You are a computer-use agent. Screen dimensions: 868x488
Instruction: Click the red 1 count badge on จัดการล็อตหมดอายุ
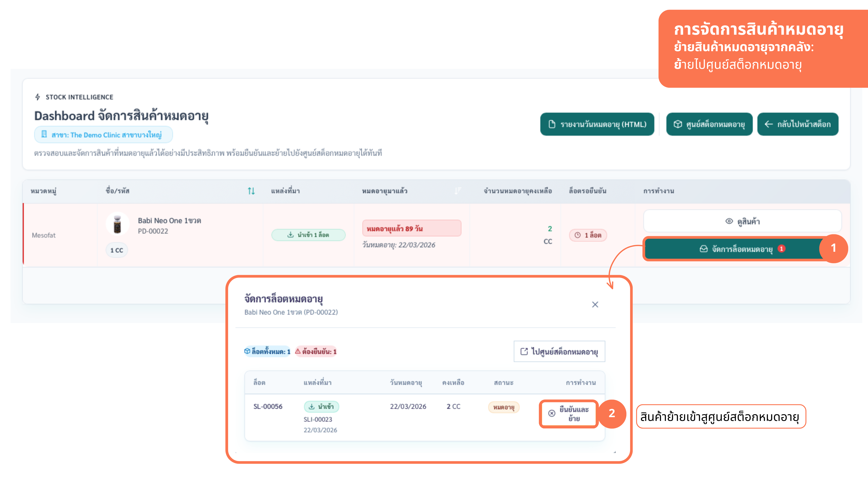[781, 249]
